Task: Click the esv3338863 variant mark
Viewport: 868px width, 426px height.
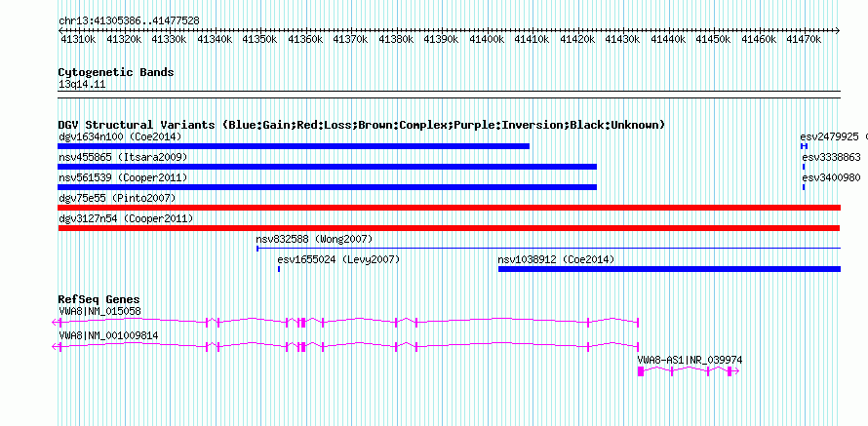Action: (804, 167)
